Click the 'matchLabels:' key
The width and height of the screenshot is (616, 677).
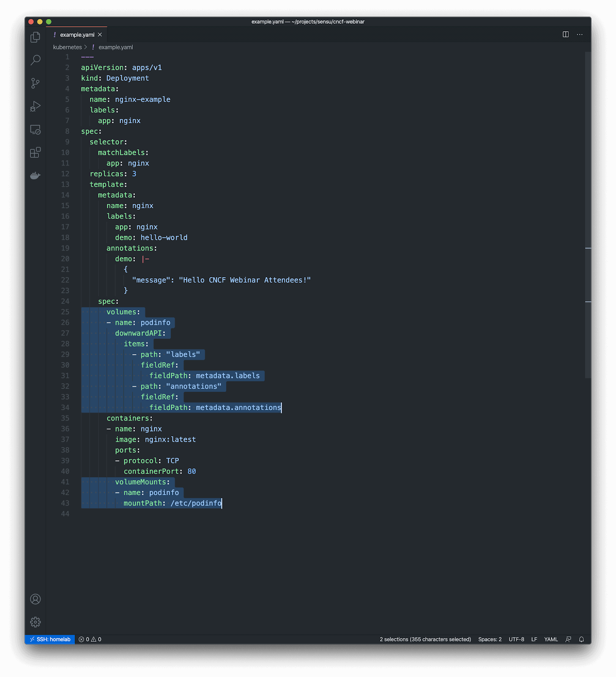click(123, 153)
